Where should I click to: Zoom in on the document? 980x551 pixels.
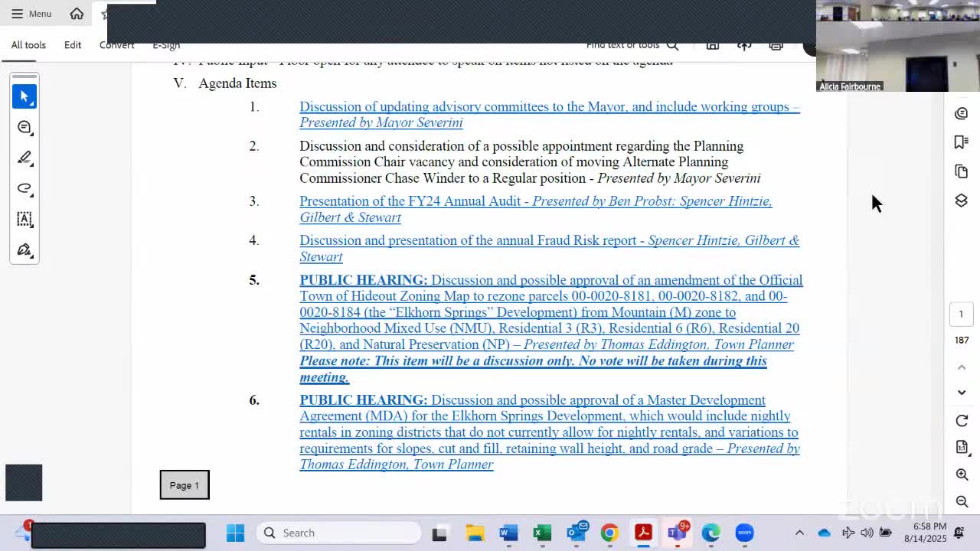[962, 474]
